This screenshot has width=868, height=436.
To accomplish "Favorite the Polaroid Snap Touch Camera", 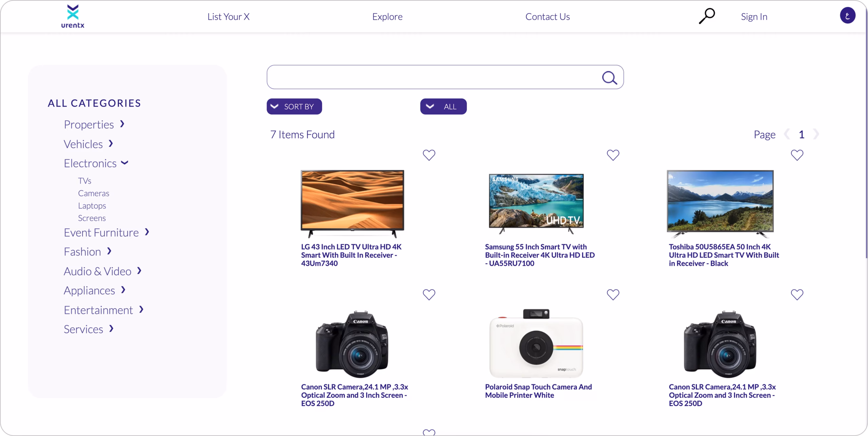I will coord(613,294).
